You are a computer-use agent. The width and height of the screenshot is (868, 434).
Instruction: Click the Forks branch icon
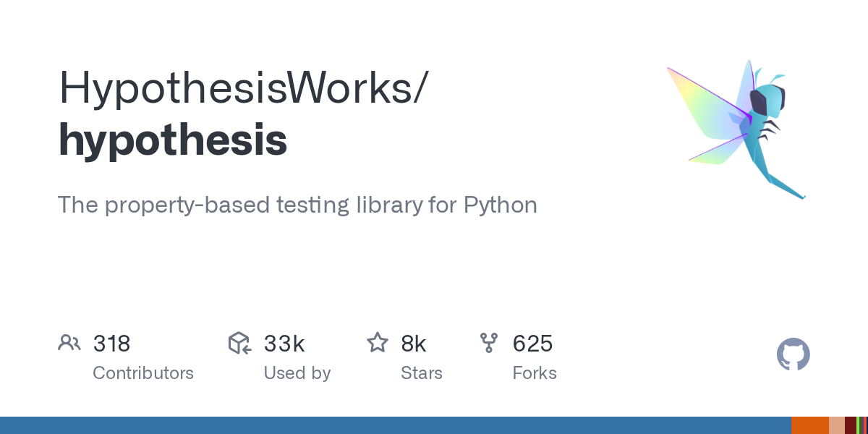[x=489, y=343]
